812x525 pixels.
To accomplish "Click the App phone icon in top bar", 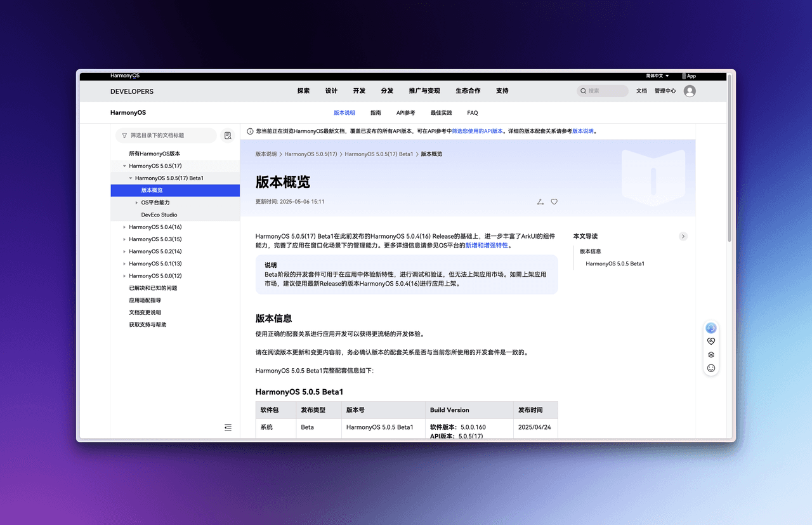I will click(x=684, y=76).
